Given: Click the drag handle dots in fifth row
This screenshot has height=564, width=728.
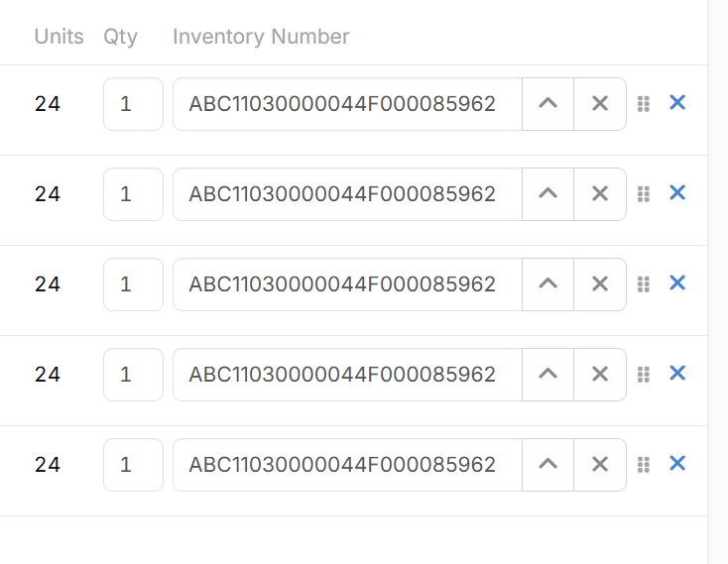Looking at the screenshot, I should tap(644, 465).
